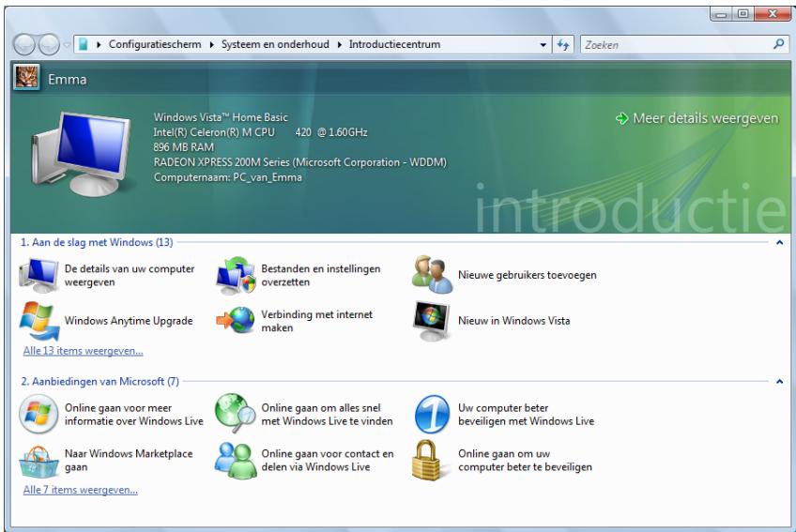Click the 'RADEON XPRESS 200M Series' graphics line

[300, 162]
